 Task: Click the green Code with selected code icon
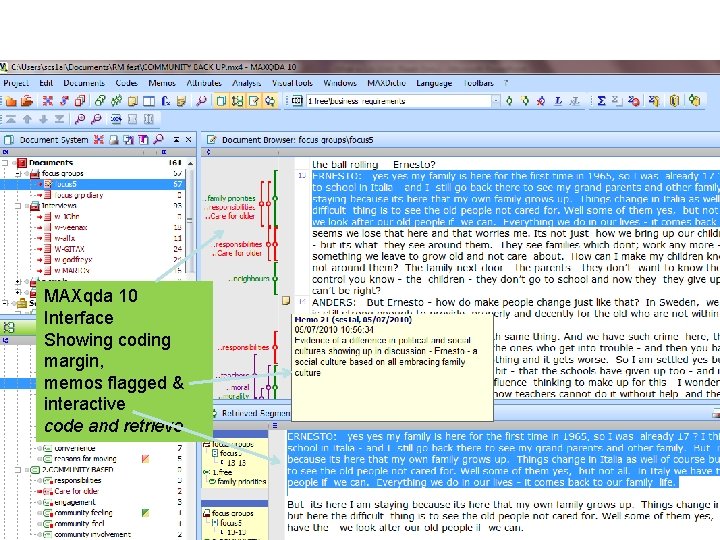pyautogui.click(x=509, y=101)
